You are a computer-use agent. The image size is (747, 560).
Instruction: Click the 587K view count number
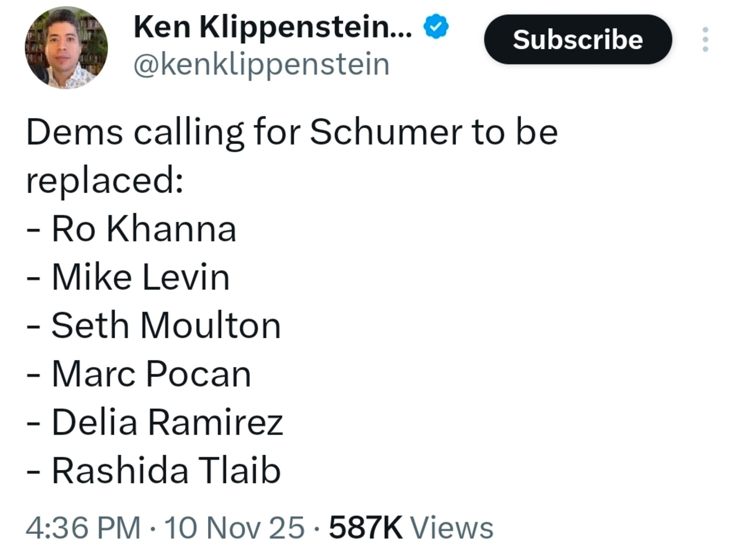point(366,528)
